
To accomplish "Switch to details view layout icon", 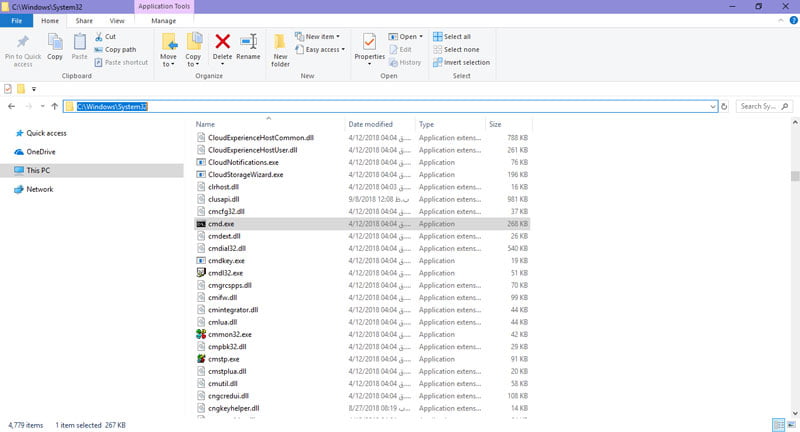I will (x=778, y=424).
